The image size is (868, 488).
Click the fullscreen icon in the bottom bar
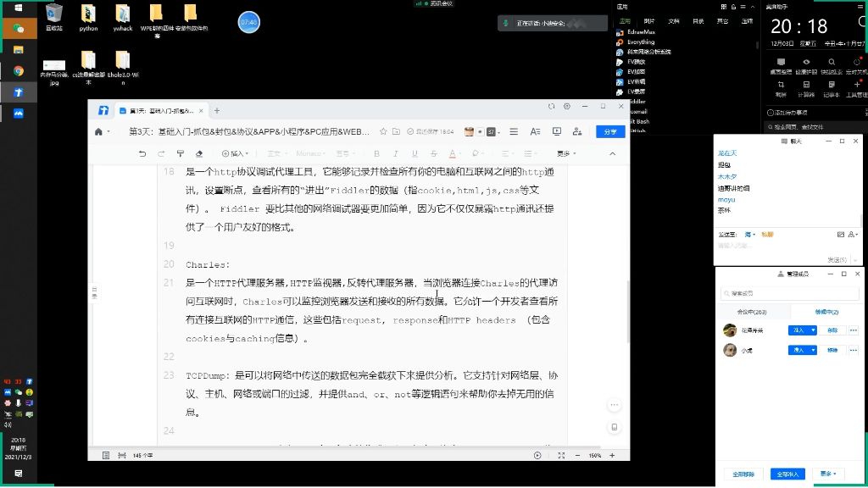point(561,455)
